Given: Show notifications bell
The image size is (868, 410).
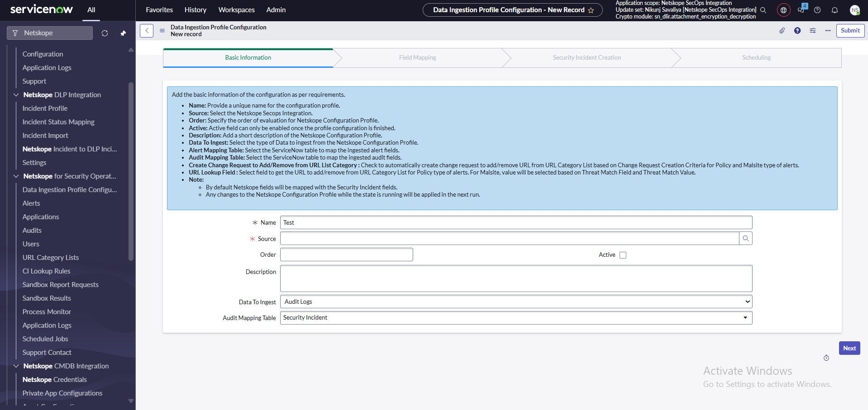Looking at the screenshot, I should (835, 10).
